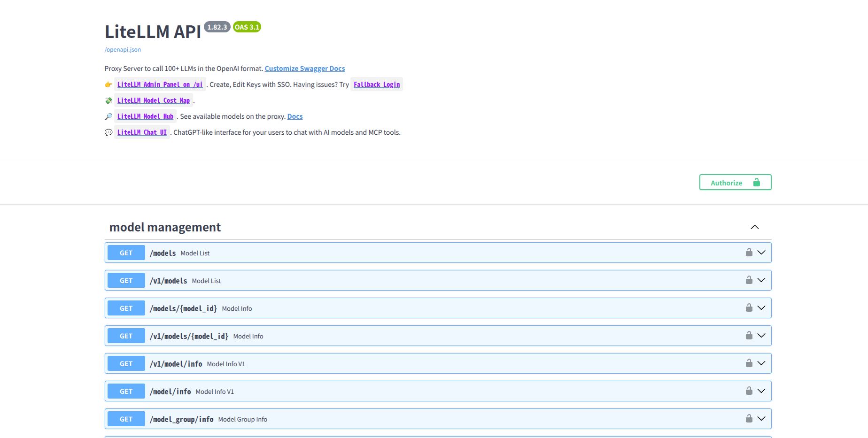
Task: Click the /v1/model/info path text
Action: click(176, 364)
